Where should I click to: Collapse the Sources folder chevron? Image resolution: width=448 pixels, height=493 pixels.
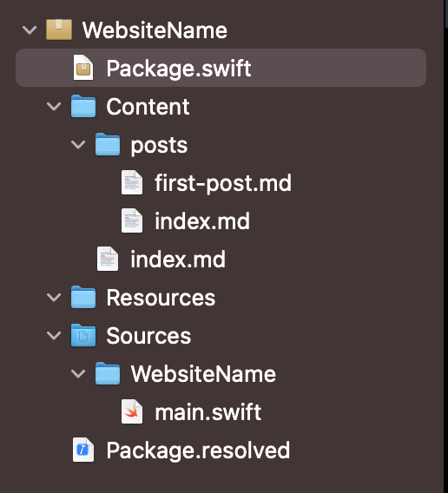click(54, 336)
